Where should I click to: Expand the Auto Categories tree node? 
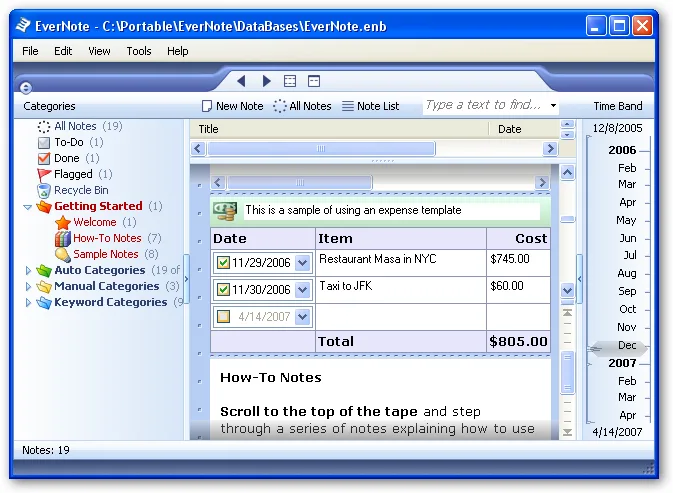[x=28, y=270]
